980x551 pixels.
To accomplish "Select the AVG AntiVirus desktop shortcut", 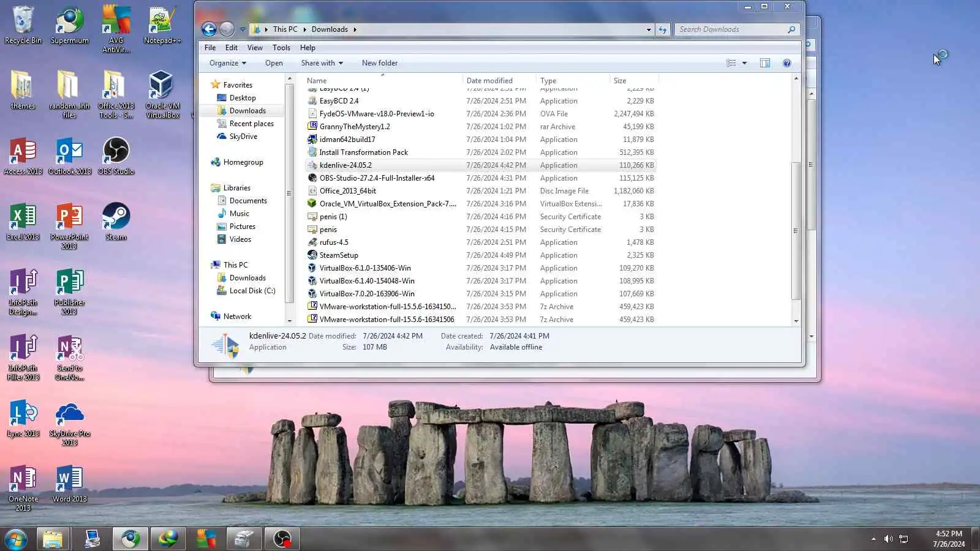I will [x=116, y=29].
